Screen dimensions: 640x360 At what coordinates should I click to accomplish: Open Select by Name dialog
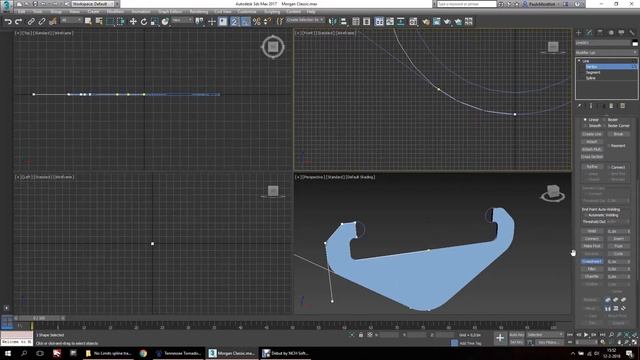(x=99, y=21)
